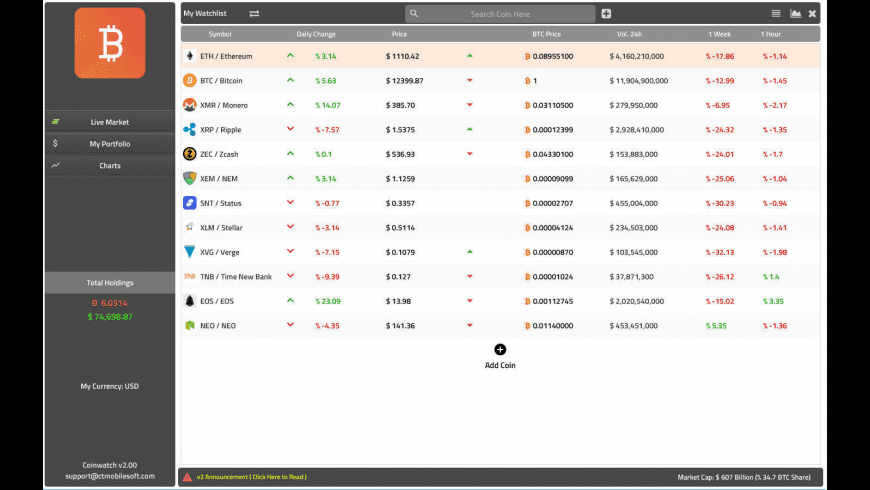Select XEM / NEM row name

(219, 178)
